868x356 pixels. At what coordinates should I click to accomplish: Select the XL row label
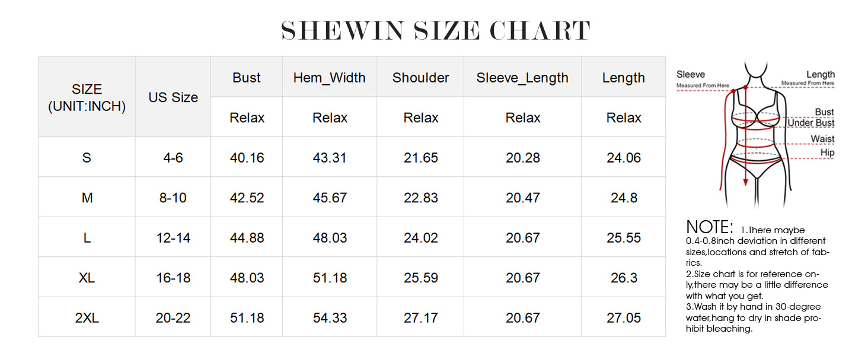pyautogui.click(x=87, y=278)
